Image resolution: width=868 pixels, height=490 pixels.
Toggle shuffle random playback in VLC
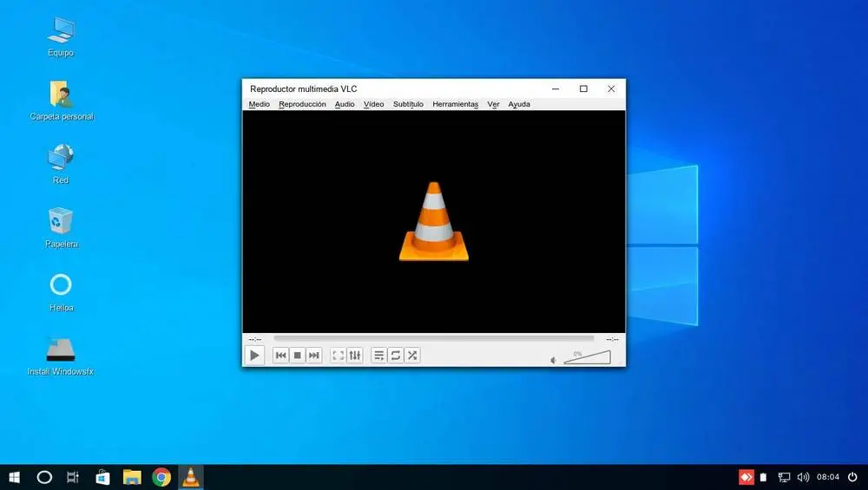point(411,355)
